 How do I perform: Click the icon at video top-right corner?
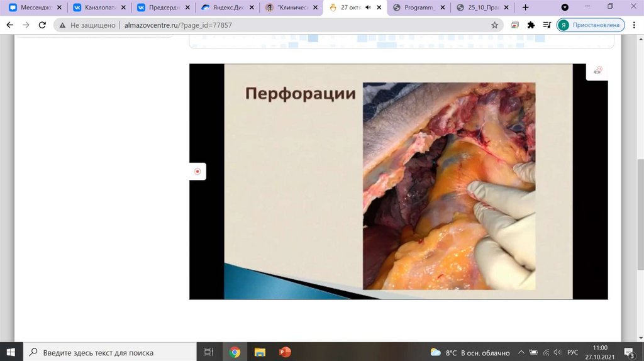click(597, 70)
